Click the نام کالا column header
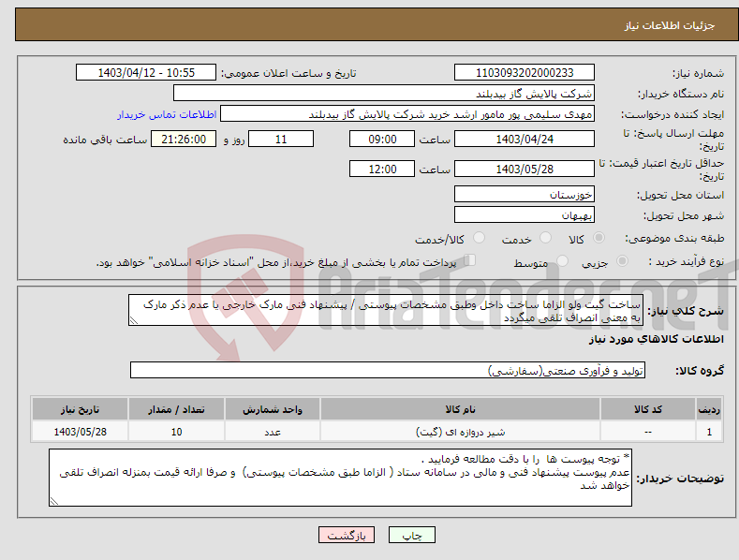 pyautogui.click(x=460, y=409)
